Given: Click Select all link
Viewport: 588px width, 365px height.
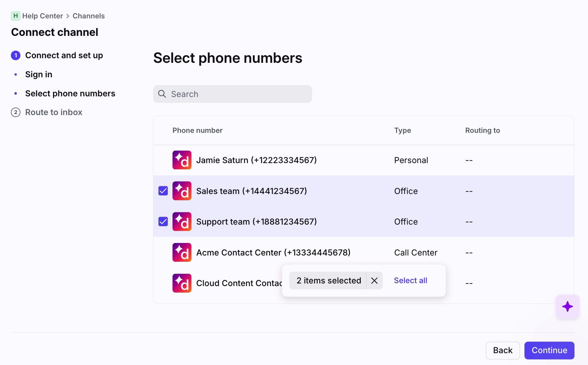Looking at the screenshot, I should coord(410,280).
